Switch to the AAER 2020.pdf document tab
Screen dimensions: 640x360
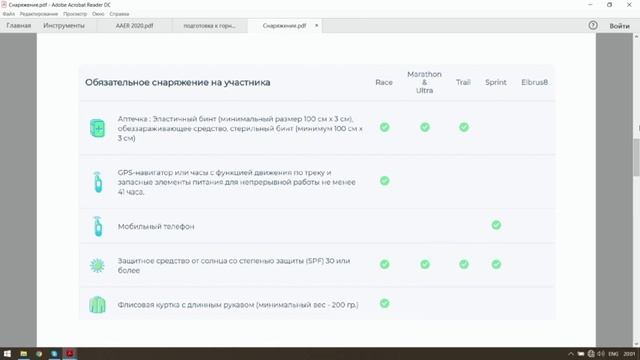tap(134, 26)
